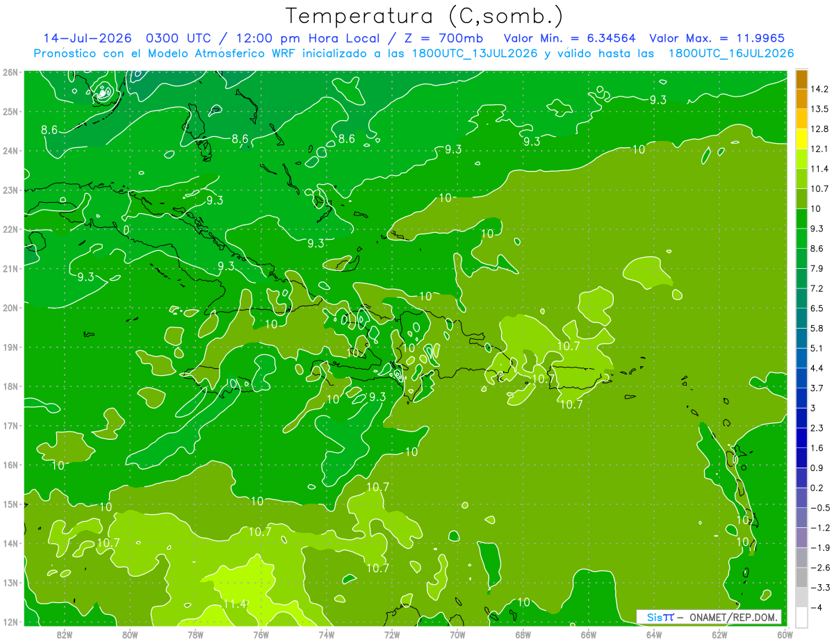Click the "24N" latitude axis label
Viewport: 834px width, 644px height.
pyautogui.click(x=10, y=151)
